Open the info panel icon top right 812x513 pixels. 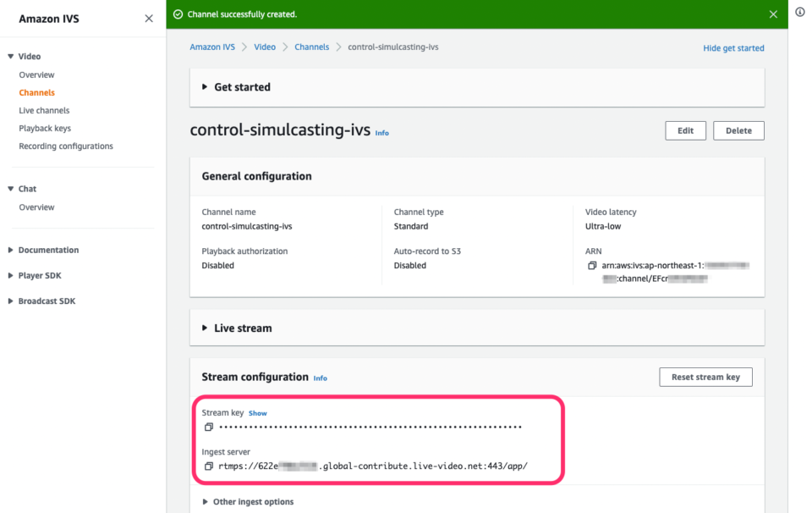[x=799, y=11]
